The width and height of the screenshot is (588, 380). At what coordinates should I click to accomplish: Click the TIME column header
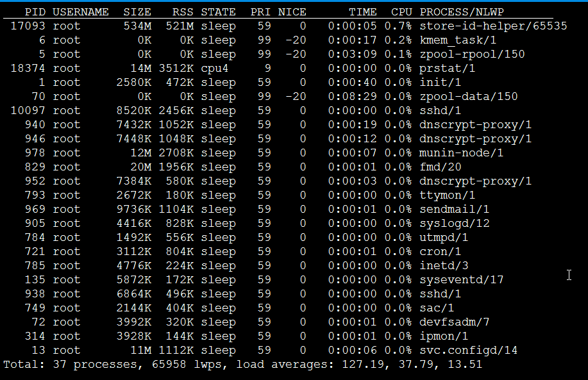(x=363, y=12)
